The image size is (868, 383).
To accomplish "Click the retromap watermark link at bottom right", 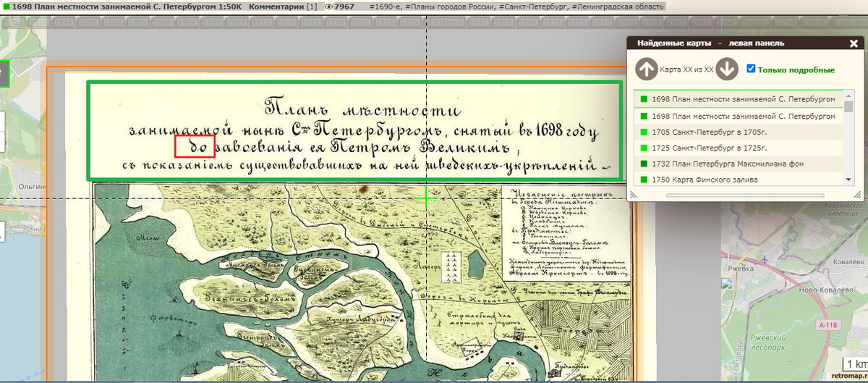I will tap(848, 377).
